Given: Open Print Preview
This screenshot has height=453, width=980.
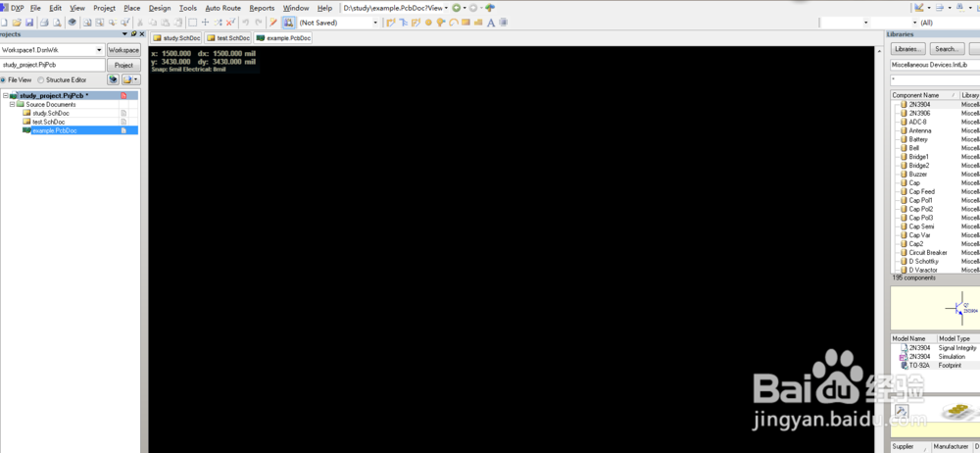Looking at the screenshot, I should click(57, 23).
